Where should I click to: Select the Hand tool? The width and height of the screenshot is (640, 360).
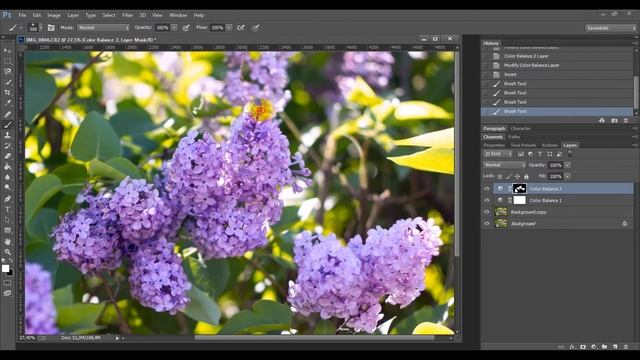(7, 242)
